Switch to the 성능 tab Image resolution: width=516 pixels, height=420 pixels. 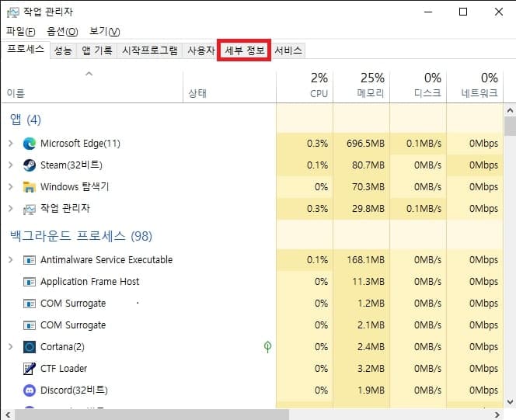63,50
